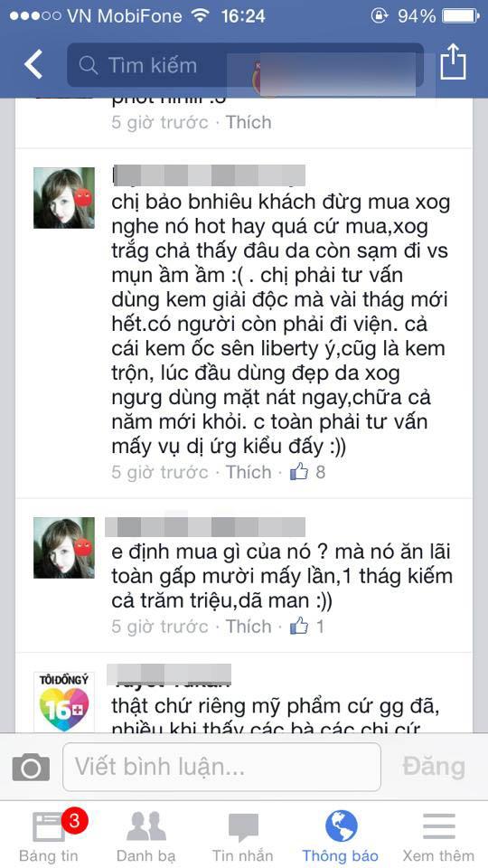
Task: Click Thích under the long liberty comment
Action: [249, 472]
